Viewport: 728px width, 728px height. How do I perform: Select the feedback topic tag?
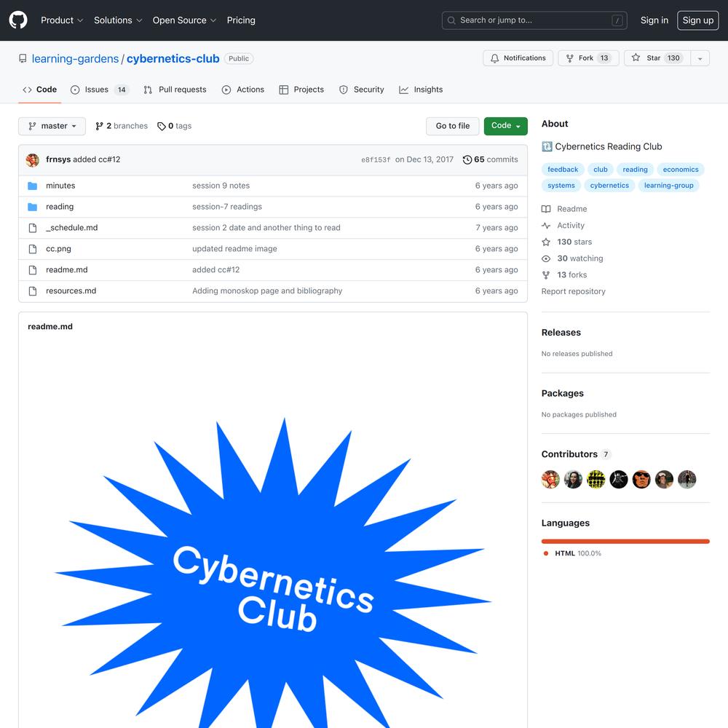point(562,170)
